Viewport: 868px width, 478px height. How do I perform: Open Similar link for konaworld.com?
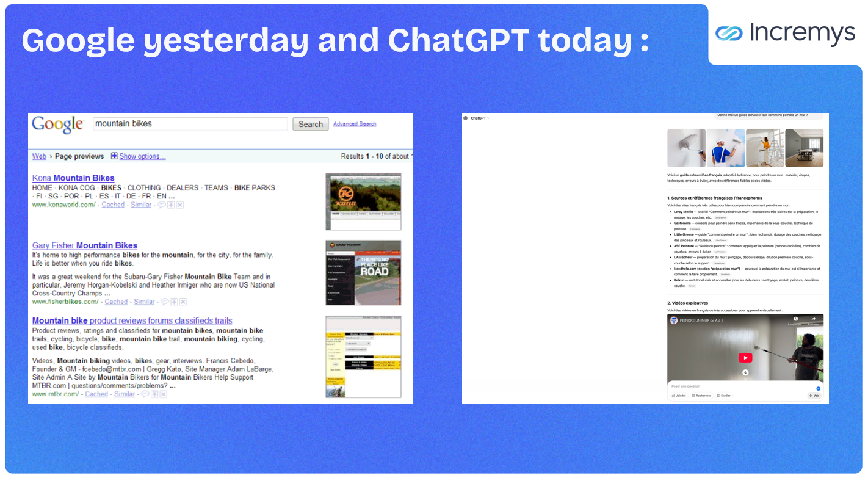(141, 205)
